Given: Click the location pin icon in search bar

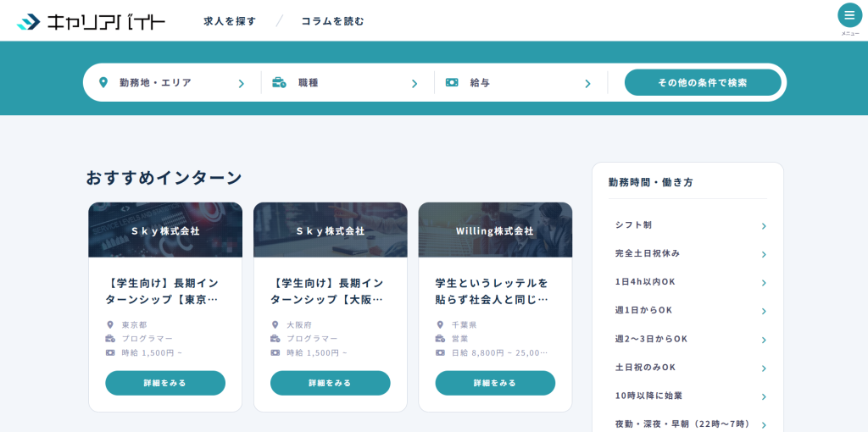Looking at the screenshot, I should [x=103, y=82].
